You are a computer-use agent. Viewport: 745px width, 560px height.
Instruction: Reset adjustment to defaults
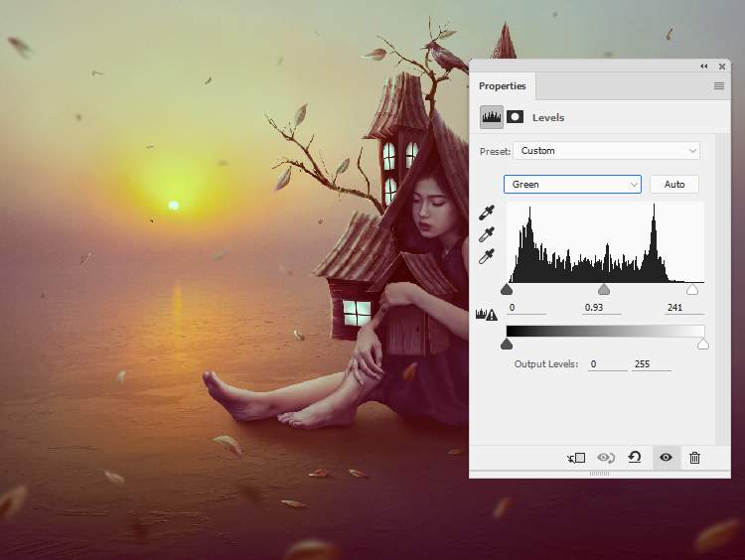pyautogui.click(x=635, y=458)
